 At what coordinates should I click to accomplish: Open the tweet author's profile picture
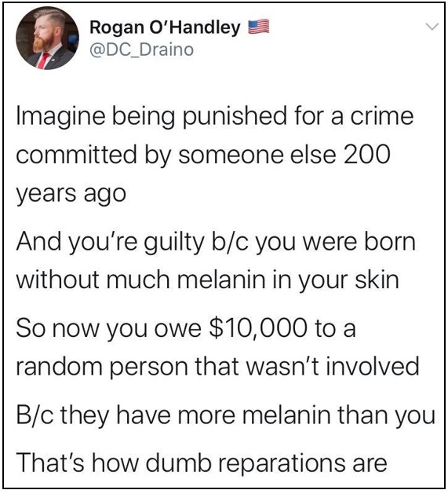click(47, 38)
